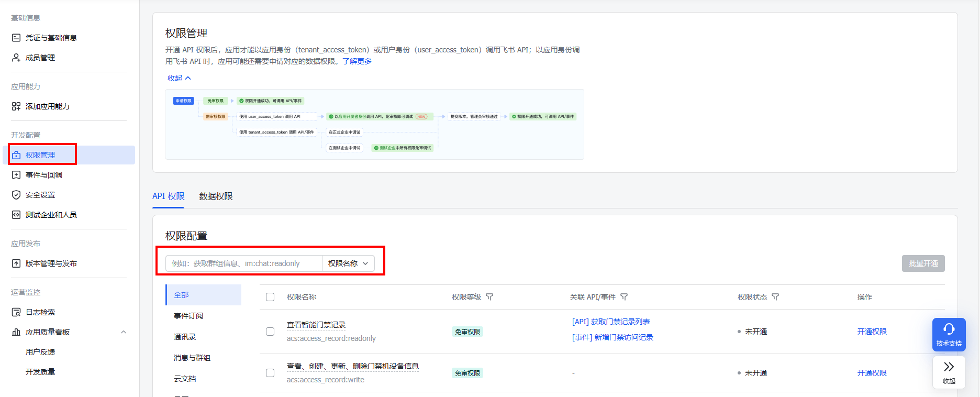Click 开通权限 for acs:access_record:write row
This screenshot has width=980, height=397.
point(872,373)
